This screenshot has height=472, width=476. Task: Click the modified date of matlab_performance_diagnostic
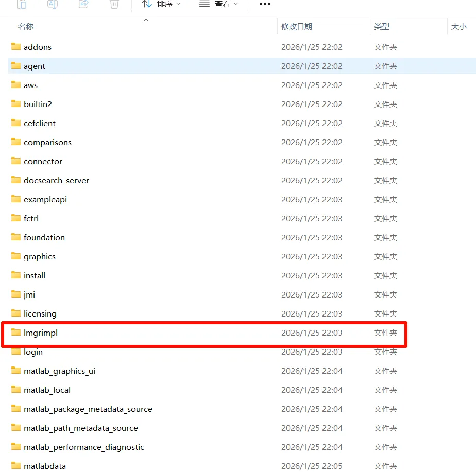pyautogui.click(x=312, y=447)
